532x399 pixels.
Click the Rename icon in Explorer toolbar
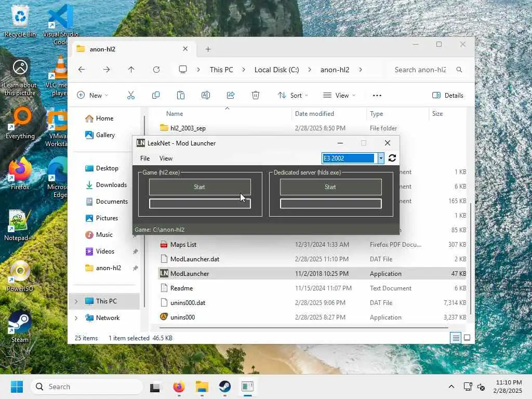206,96
